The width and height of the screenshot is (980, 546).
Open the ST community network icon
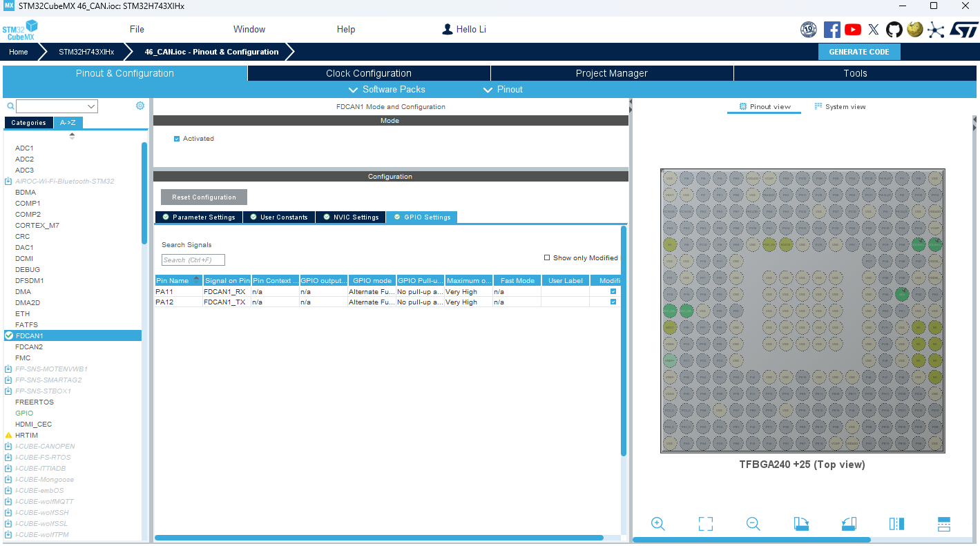pyautogui.click(x=936, y=30)
